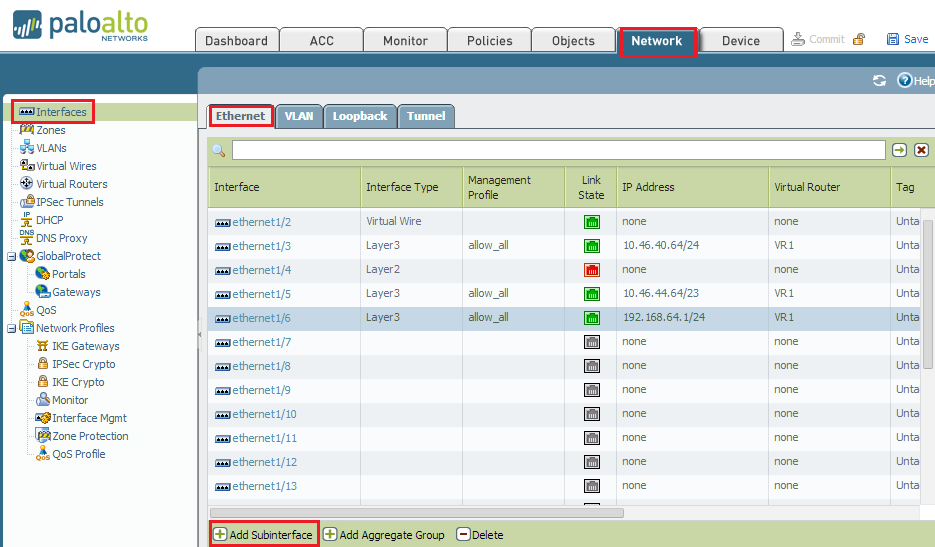Click the interface search input field
This screenshot has height=547, width=935.
558,150
